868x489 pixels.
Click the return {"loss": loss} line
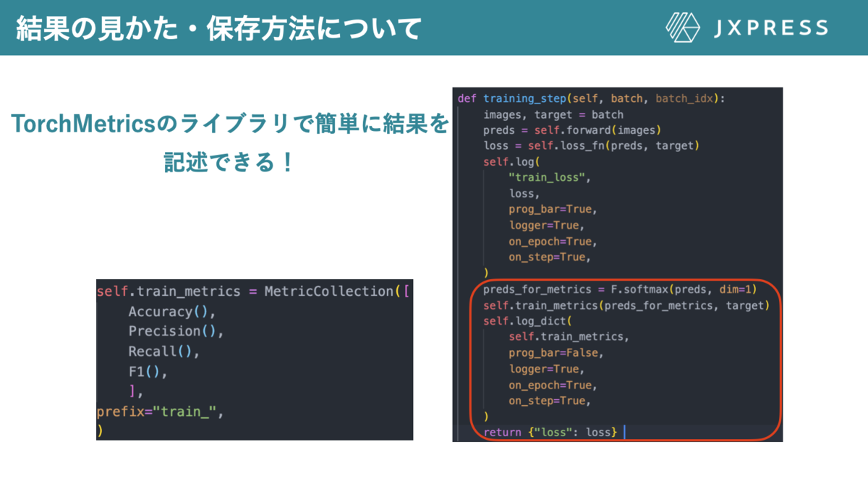[550, 433]
